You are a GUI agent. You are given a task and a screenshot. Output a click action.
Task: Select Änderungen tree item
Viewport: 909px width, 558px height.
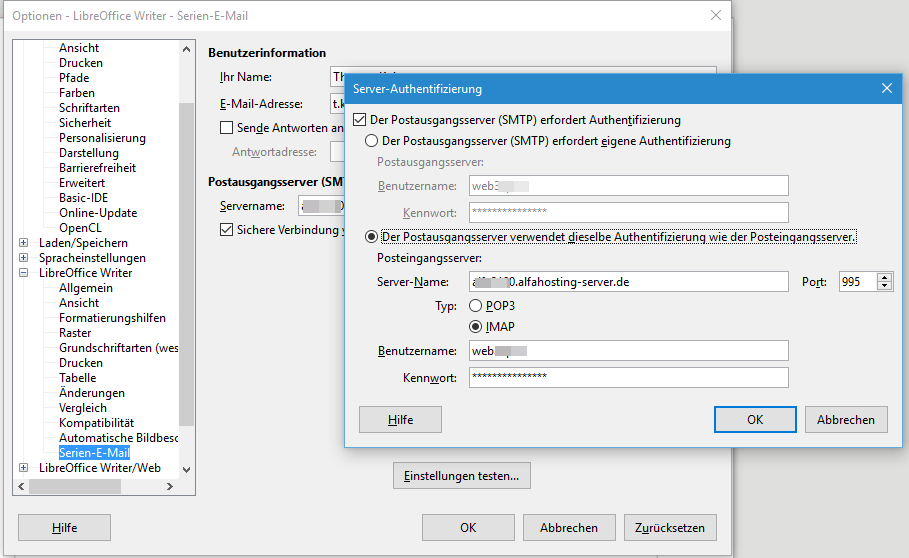[x=92, y=393]
